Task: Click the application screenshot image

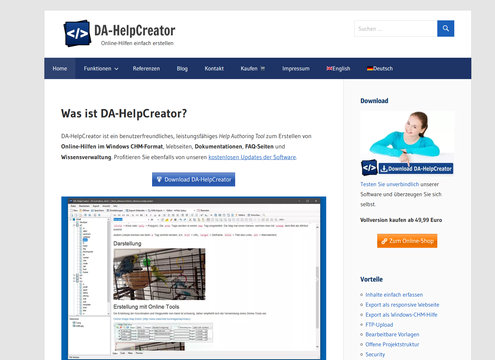Action: point(194,278)
